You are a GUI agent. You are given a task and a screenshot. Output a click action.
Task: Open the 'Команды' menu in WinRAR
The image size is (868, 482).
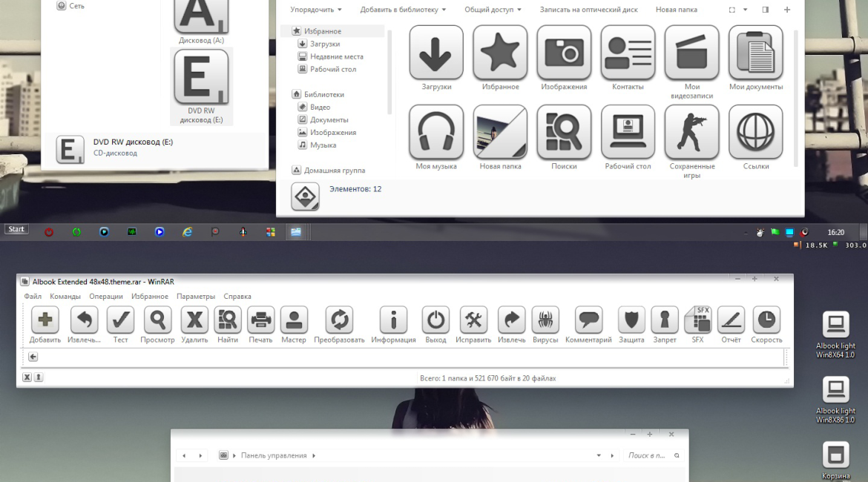coord(65,297)
